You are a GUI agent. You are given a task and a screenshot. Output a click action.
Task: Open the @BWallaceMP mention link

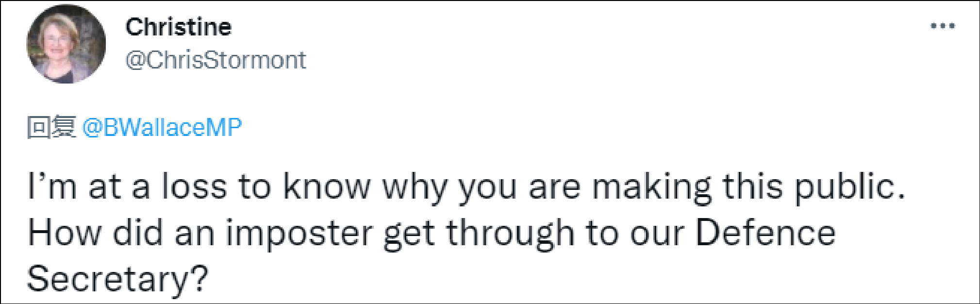(162, 128)
